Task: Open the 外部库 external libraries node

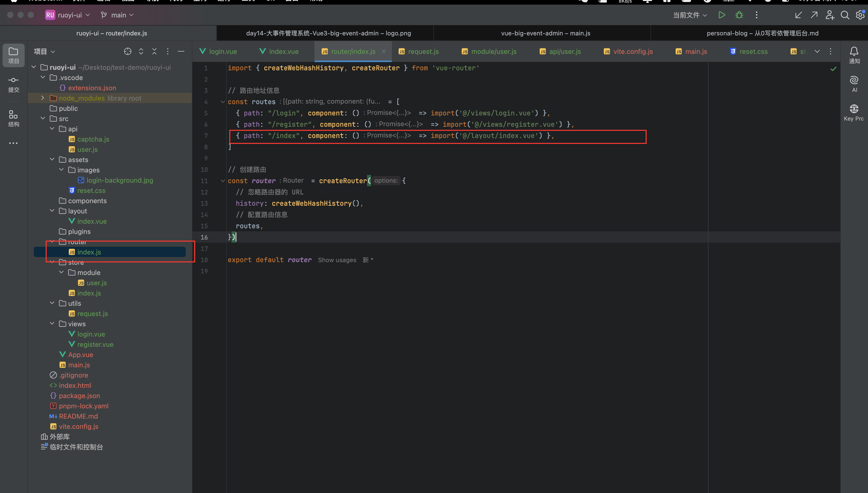Action: 60,437
